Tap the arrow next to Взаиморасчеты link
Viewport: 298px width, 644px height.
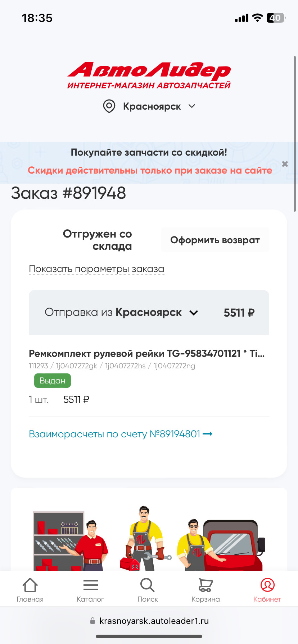tap(208, 434)
